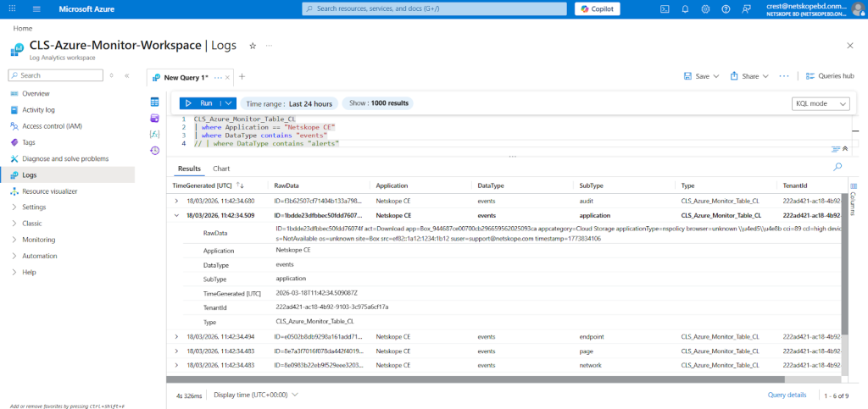Screen dimensions: 868x409
Task: Open Queries hub
Action: pyautogui.click(x=830, y=76)
